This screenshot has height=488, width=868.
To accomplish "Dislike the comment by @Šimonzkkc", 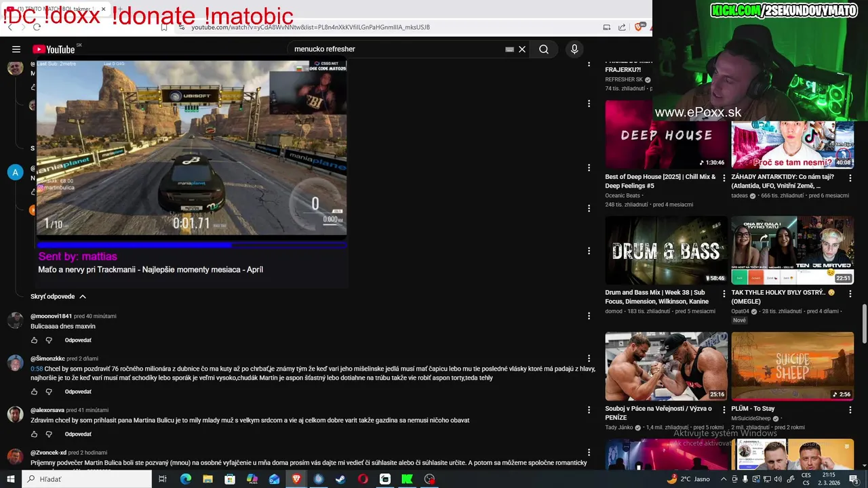I will pos(49,392).
